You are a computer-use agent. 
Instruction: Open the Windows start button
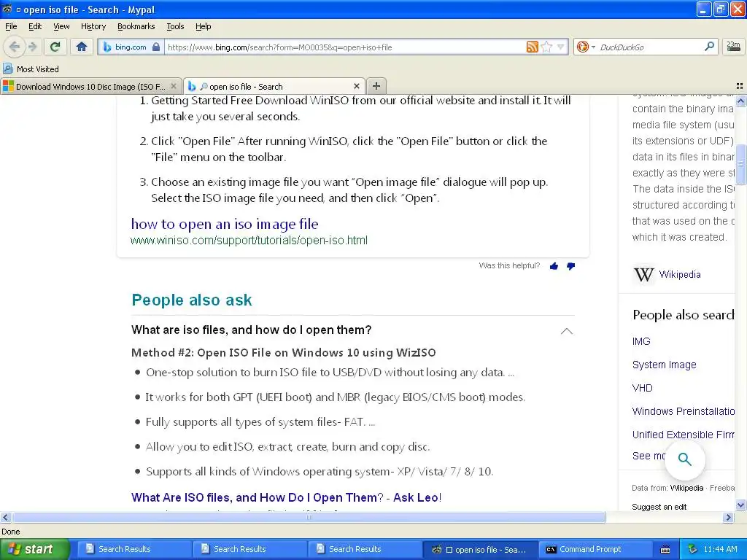(x=34, y=549)
